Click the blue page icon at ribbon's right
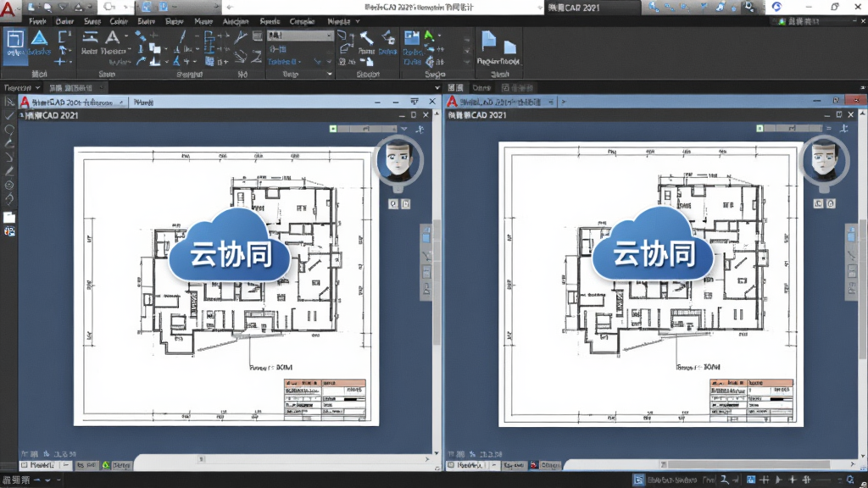This screenshot has width=868, height=488. [x=488, y=41]
